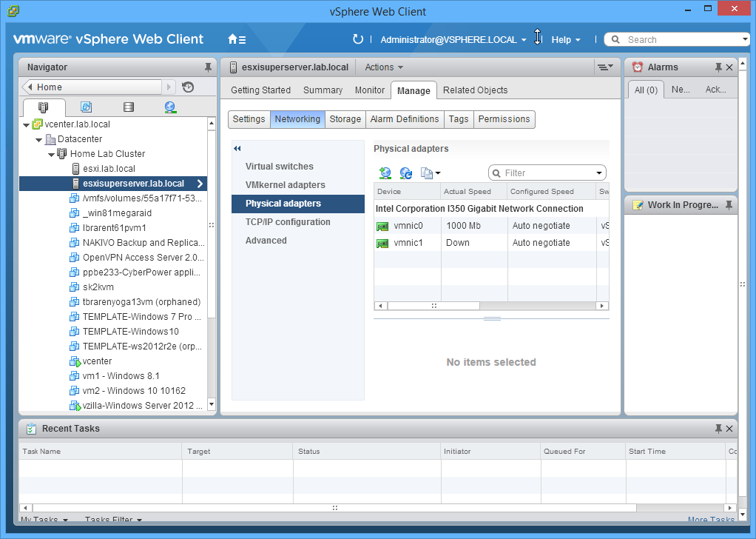Click the Recent Tasks horizontal scrollbar

click(334, 508)
